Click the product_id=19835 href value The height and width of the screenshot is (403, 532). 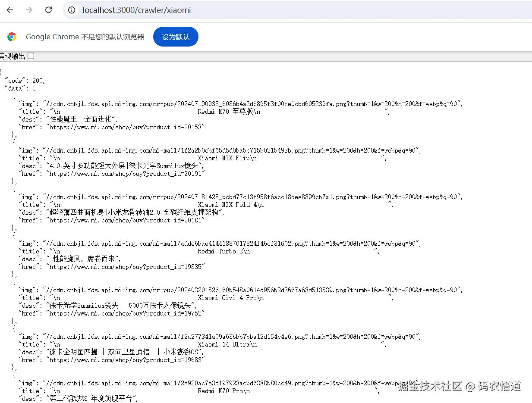125,267
